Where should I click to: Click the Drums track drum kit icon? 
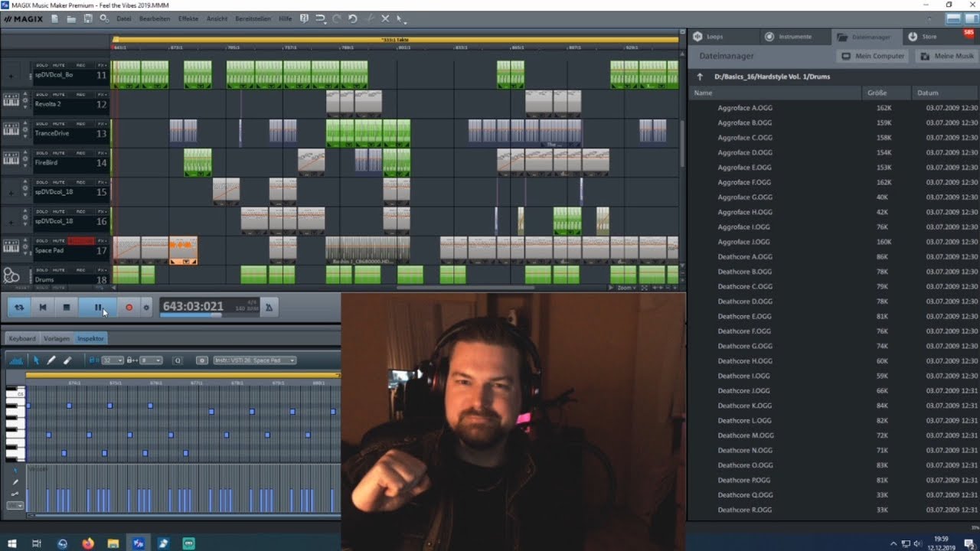tap(11, 275)
